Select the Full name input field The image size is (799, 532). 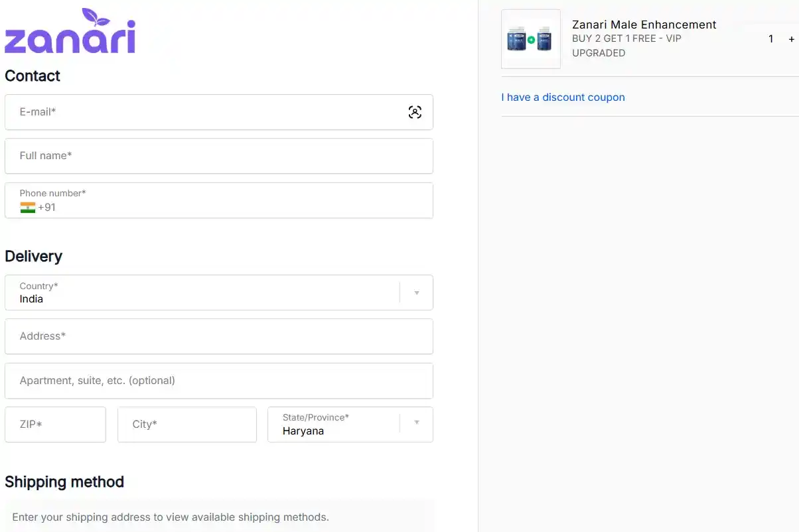pos(199,156)
